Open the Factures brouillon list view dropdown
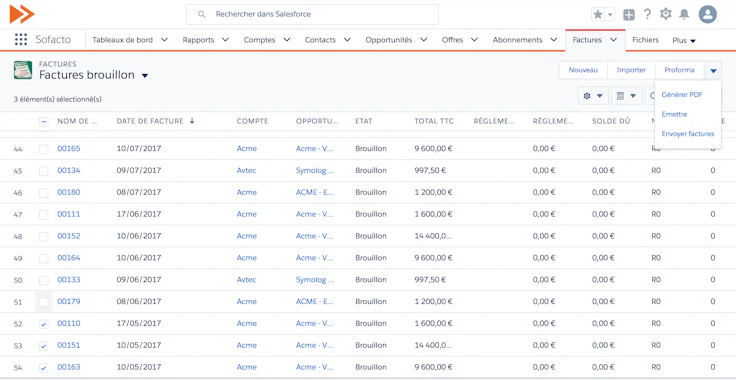The image size is (736, 380). [145, 76]
